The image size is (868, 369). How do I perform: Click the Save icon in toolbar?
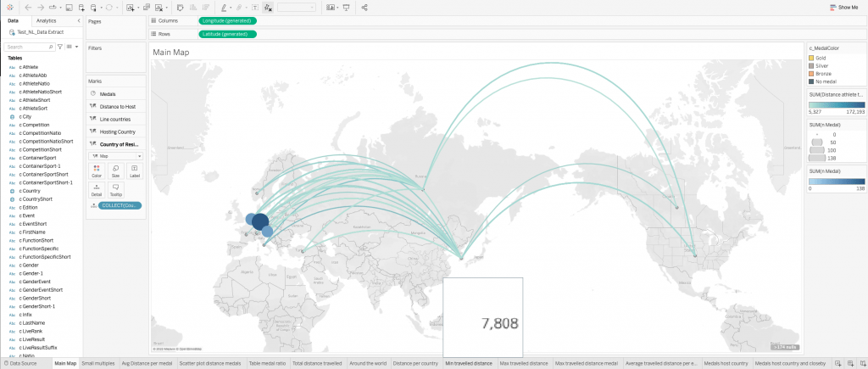click(x=68, y=7)
